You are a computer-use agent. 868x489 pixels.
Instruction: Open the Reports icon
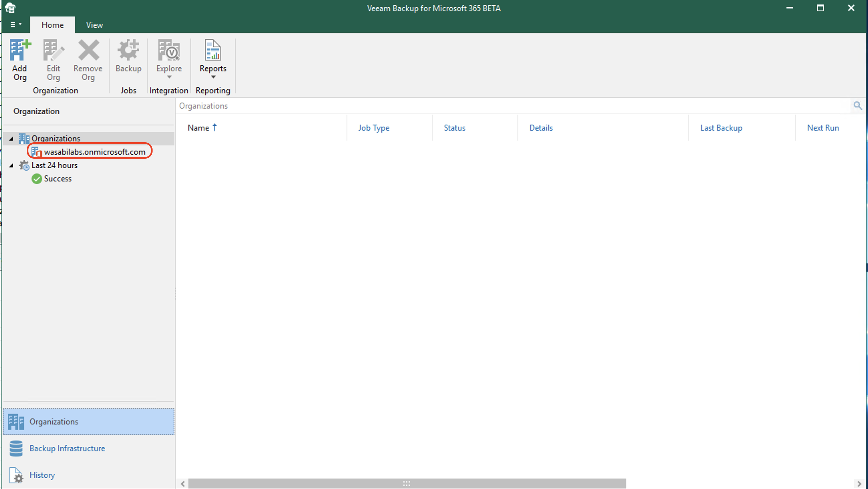pos(213,50)
